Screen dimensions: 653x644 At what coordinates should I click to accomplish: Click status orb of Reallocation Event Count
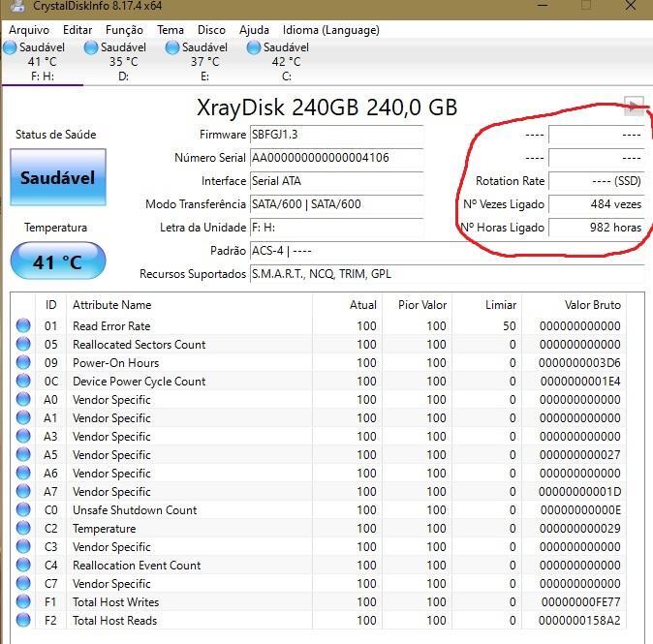(x=23, y=565)
